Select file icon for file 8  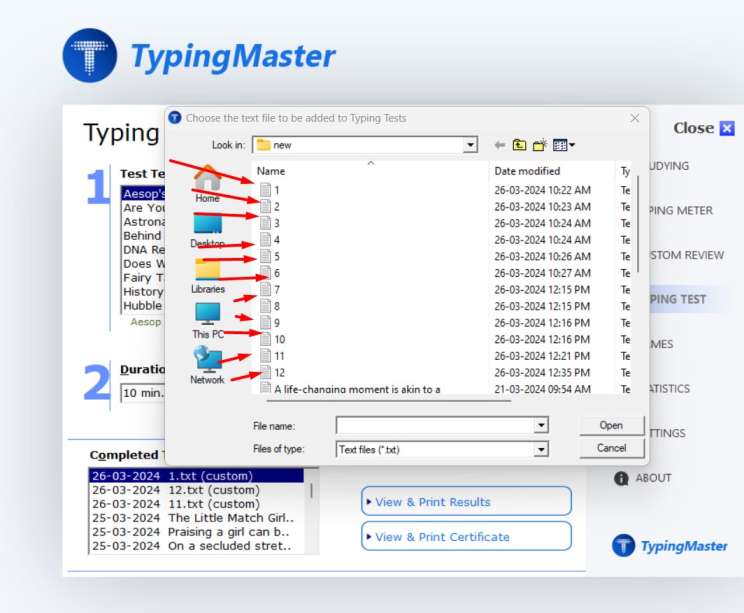266,306
